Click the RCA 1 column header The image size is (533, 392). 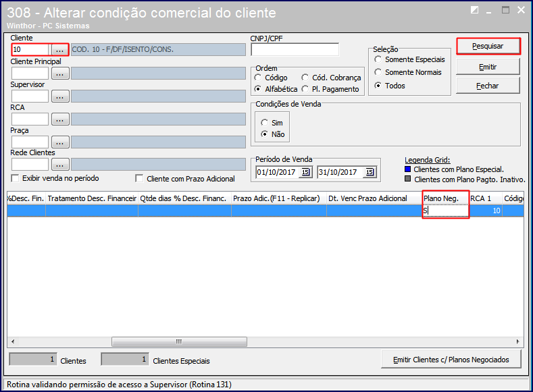[485, 198]
